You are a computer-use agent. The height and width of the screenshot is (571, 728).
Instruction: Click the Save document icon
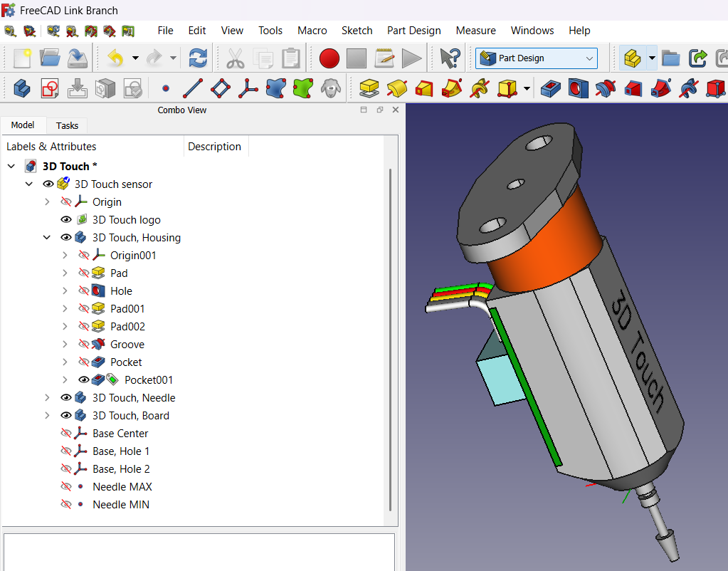(78, 58)
